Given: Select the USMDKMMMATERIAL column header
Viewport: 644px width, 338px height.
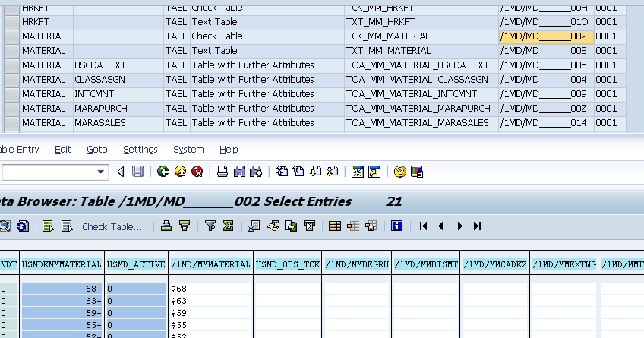Looking at the screenshot, I should coord(62,264).
